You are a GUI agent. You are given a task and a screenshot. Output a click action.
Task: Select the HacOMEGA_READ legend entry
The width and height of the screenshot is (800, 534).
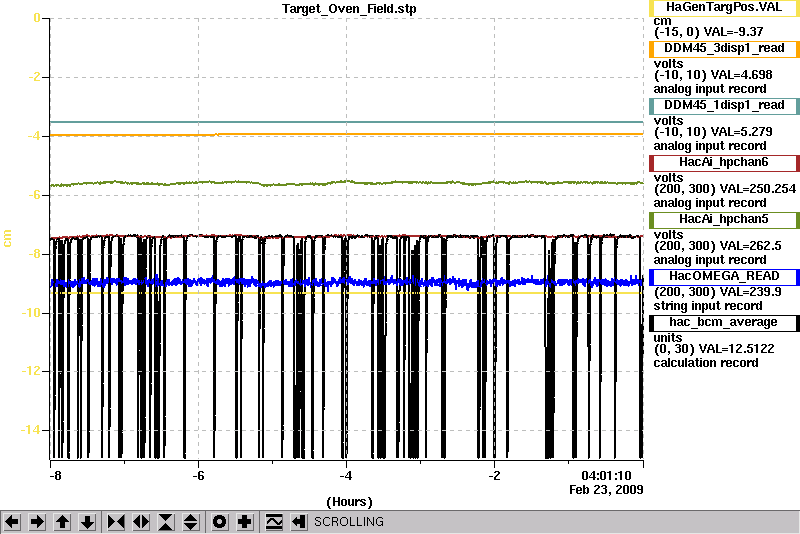723,276
